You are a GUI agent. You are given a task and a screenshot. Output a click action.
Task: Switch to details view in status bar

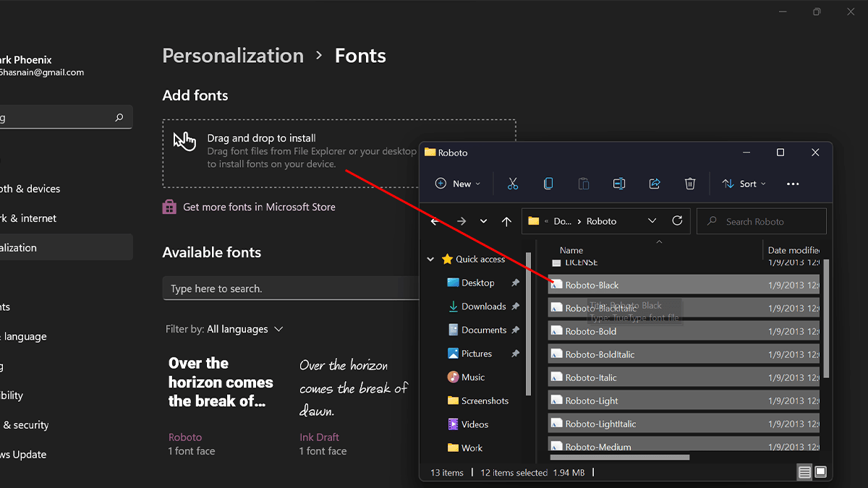(x=804, y=472)
